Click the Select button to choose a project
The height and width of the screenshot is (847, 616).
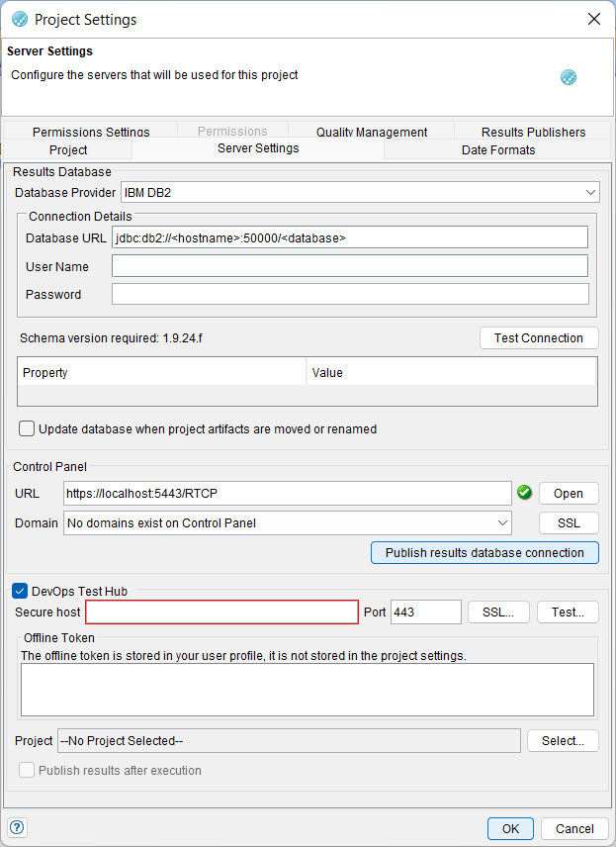562,740
